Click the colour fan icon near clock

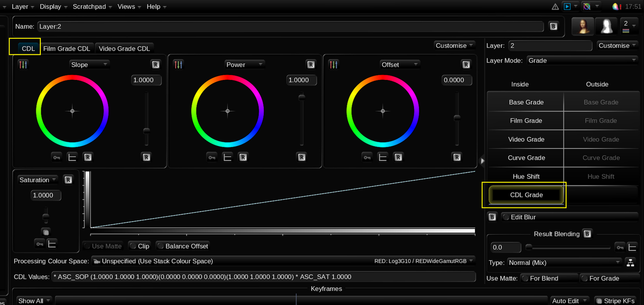coord(617,7)
